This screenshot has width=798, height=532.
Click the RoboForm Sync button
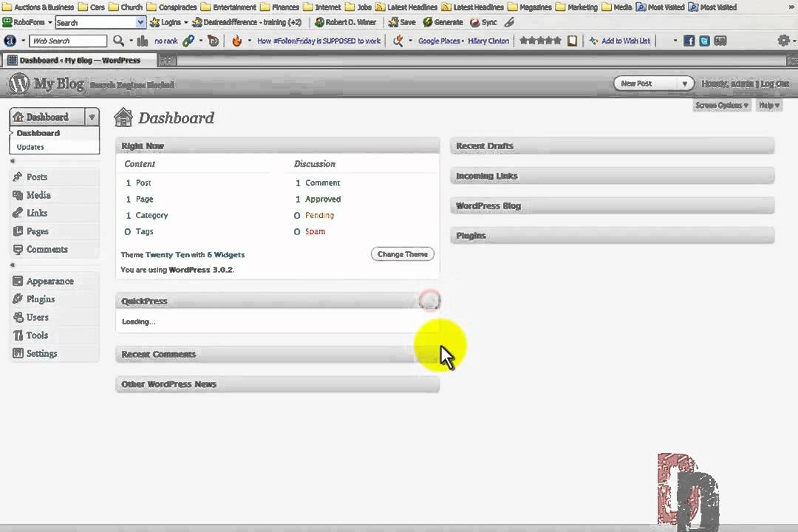coord(483,22)
